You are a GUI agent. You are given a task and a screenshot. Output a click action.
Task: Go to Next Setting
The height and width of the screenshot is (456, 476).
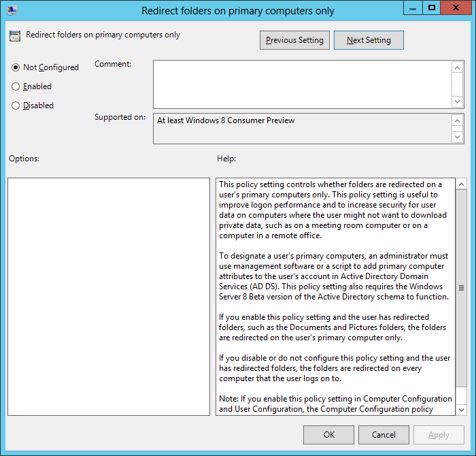369,40
